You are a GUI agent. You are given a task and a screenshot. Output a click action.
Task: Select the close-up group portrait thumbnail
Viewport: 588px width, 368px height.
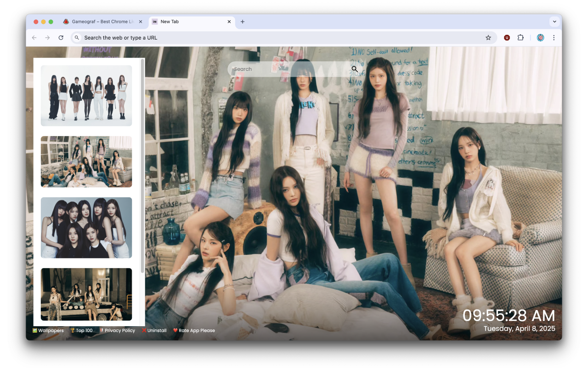click(x=86, y=228)
